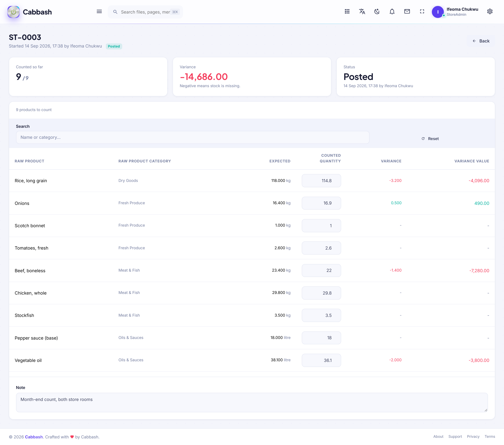Click the 490.00 variance value for Onions
This screenshot has height=445, width=504.
coord(482,203)
